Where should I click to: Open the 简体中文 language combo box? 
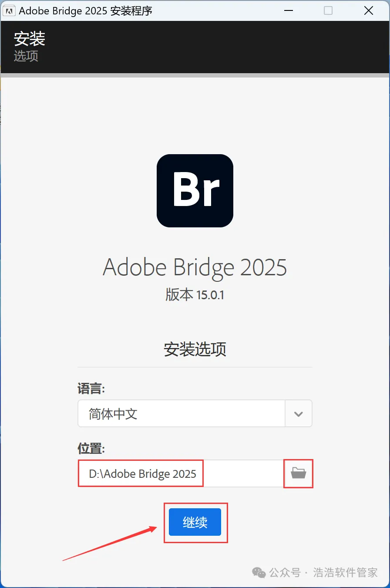coord(181,414)
